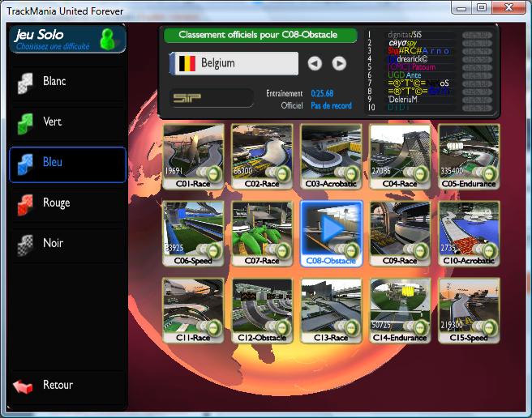Open the C15-Speed track thumbnail
The width and height of the screenshot is (532, 418).
click(469, 309)
